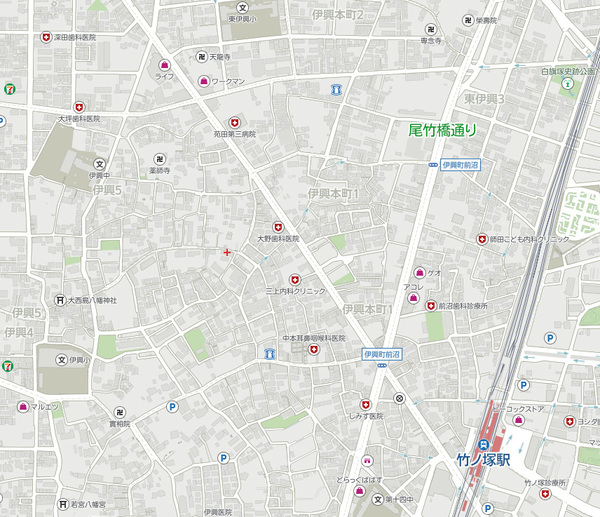
Task: Click the red cross marker at map center
Action: click(228, 252)
